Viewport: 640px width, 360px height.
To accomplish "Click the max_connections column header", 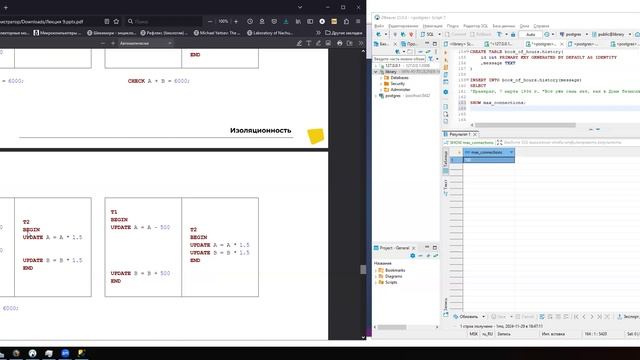I will pyautogui.click(x=489, y=152).
